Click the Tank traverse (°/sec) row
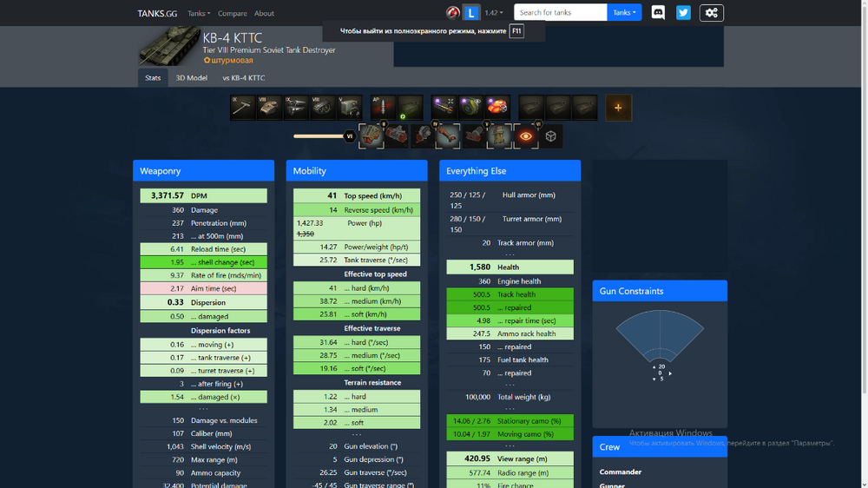The width and height of the screenshot is (868, 488). pos(357,260)
